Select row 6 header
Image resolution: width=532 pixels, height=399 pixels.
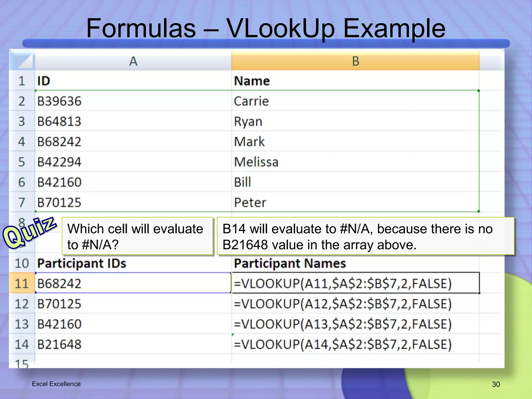point(22,182)
